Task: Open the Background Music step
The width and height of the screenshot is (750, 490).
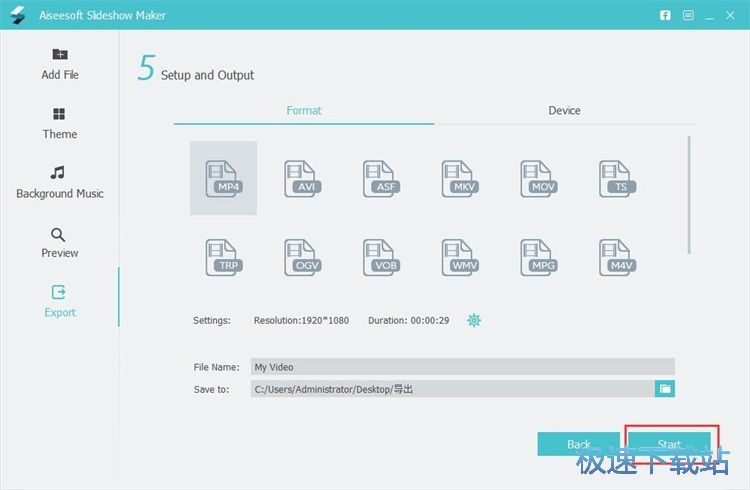Action: pos(59,183)
